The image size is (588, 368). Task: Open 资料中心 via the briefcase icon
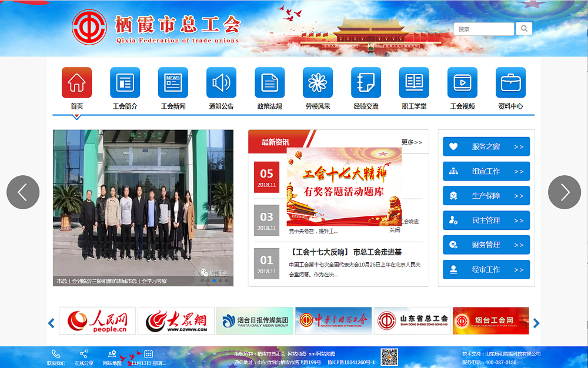click(510, 82)
